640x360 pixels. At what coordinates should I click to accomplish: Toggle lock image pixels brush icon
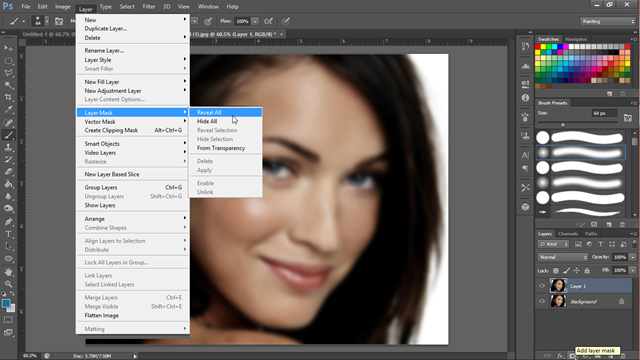coord(567,271)
